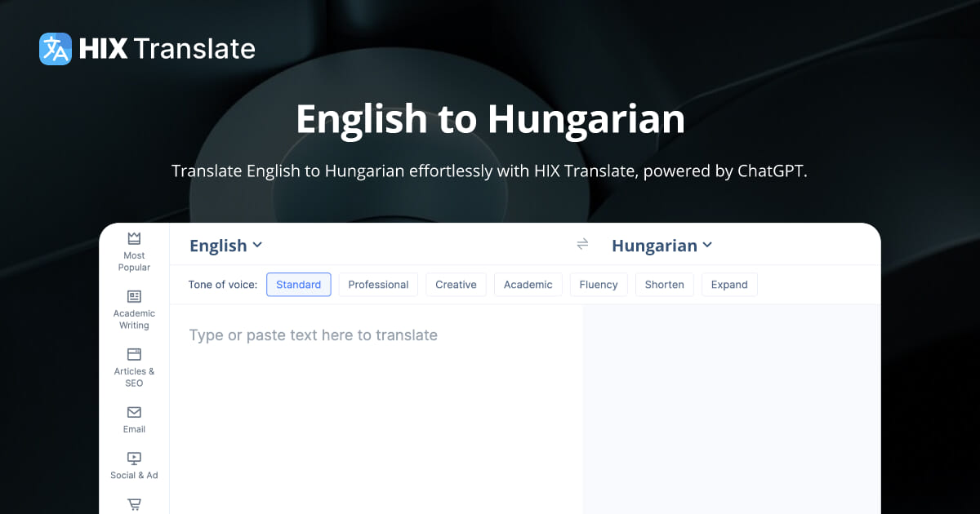Open the Social & Ad category icon

coord(133,458)
